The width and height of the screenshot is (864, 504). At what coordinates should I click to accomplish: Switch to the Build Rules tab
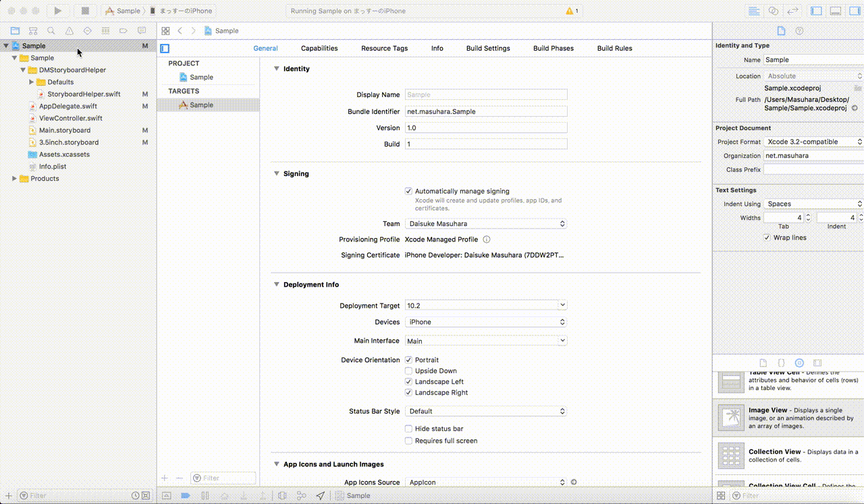[615, 49]
